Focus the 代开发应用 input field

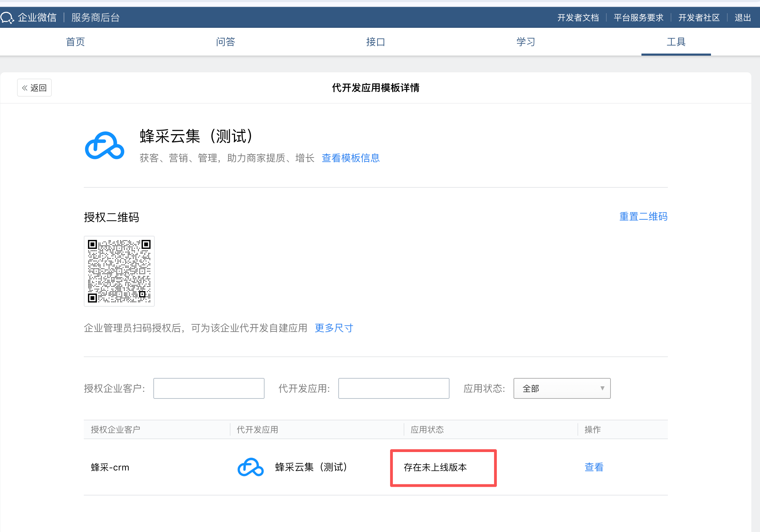click(x=394, y=388)
